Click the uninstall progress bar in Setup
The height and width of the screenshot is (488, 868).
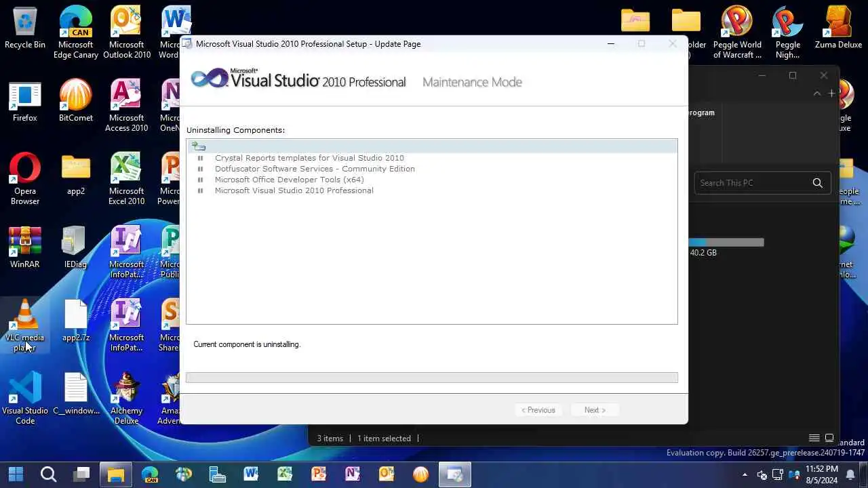tap(432, 378)
